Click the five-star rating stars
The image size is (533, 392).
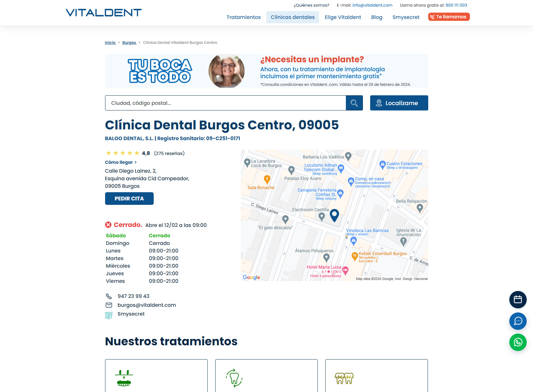click(x=122, y=153)
